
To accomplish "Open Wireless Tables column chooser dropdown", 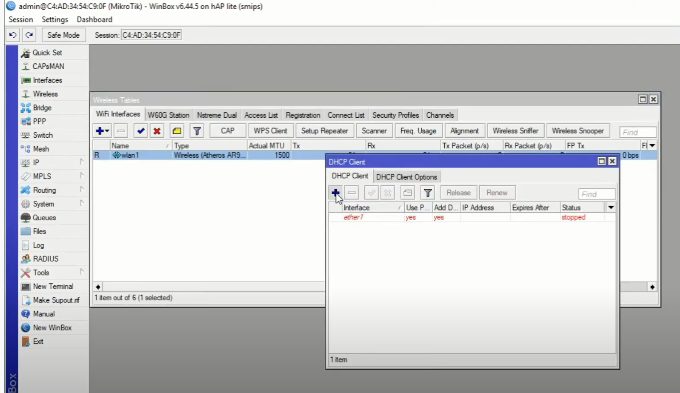I will tap(652, 146).
